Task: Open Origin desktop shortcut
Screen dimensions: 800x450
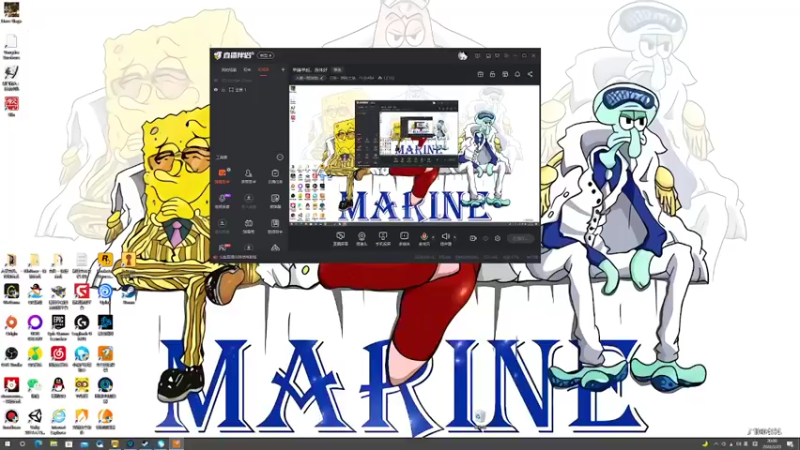Action: (x=11, y=326)
